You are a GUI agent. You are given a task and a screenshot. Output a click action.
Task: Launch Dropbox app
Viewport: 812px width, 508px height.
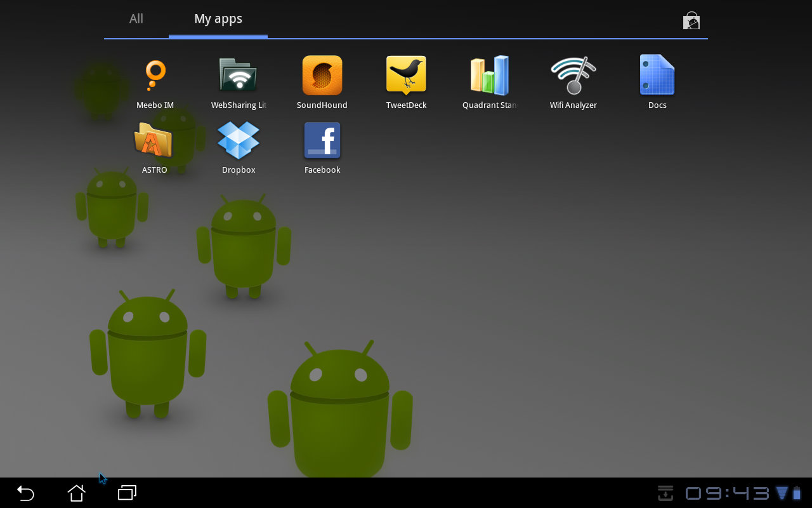[239, 140]
